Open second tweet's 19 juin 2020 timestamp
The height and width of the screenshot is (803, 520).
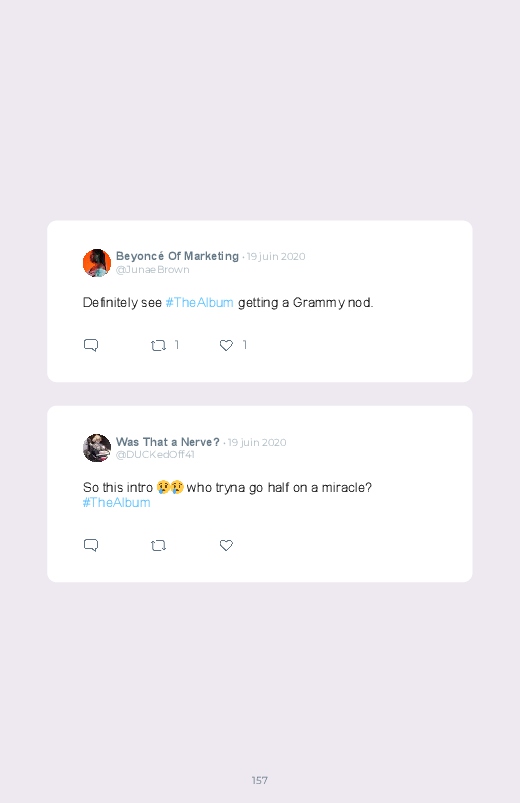tap(257, 442)
